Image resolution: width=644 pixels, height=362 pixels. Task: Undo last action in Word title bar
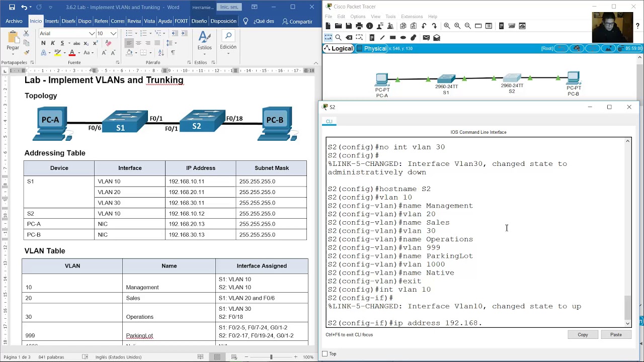pos(24,8)
